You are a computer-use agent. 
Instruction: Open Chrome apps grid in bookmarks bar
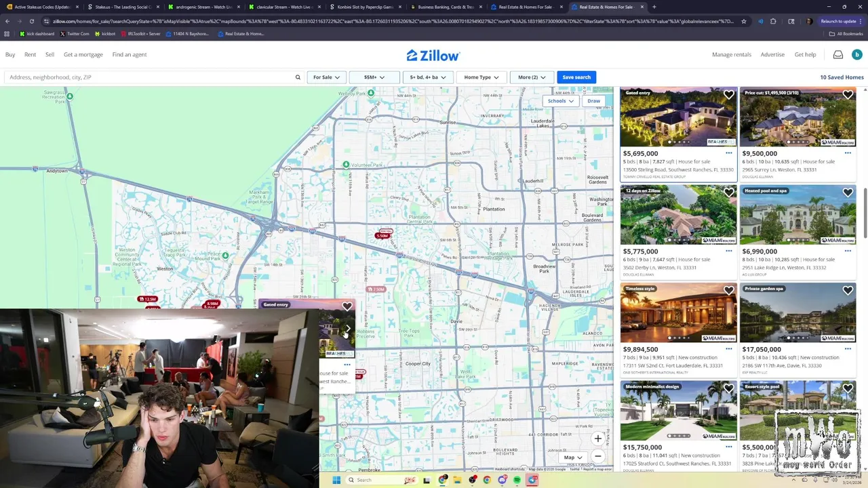[7, 34]
